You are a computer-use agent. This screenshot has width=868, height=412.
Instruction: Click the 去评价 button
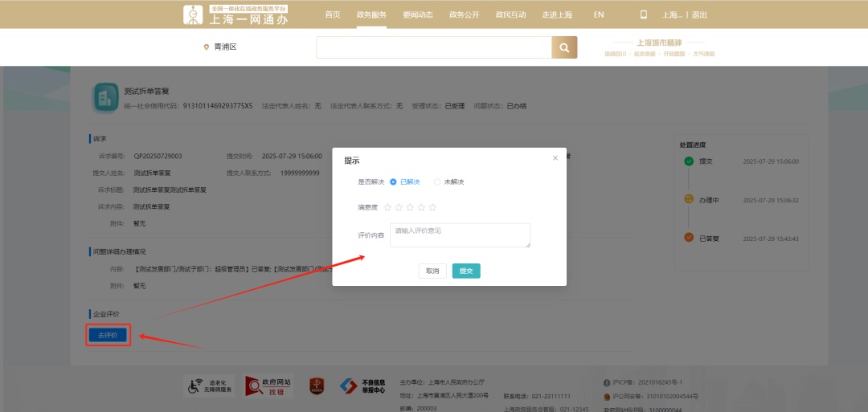click(108, 335)
